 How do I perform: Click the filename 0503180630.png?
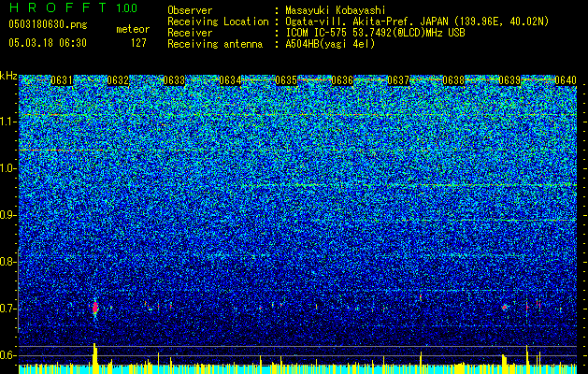[48, 24]
